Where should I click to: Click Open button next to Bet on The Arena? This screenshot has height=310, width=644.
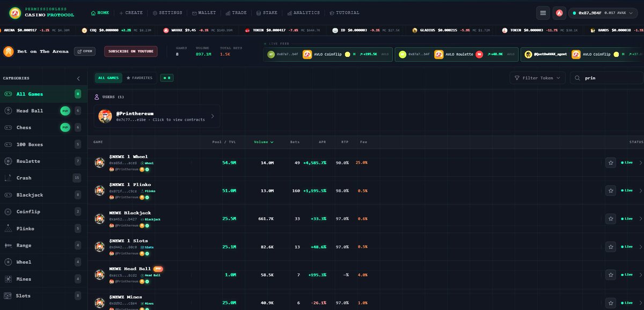(x=85, y=51)
